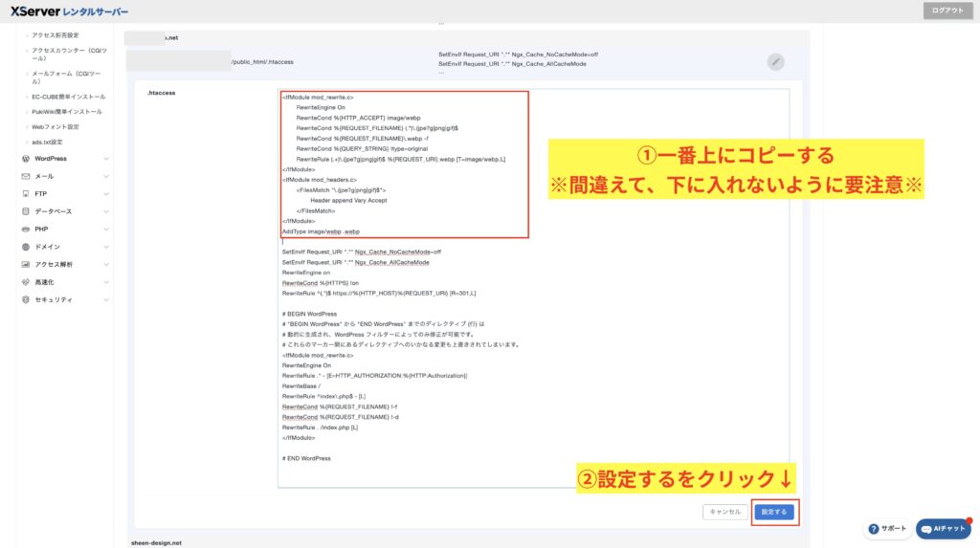The image size is (980, 548).
Task: Open the ads.txt設定 menu item
Action: (50, 142)
